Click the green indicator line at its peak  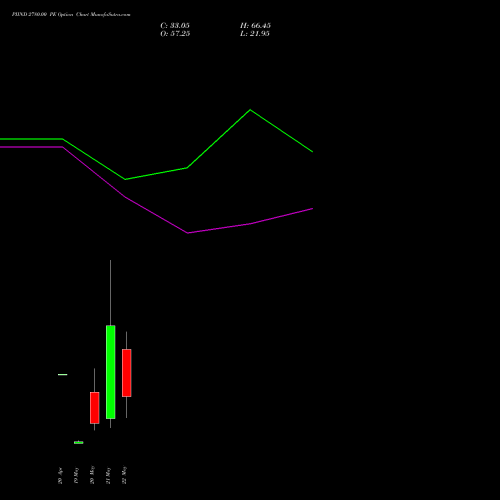tap(250, 110)
